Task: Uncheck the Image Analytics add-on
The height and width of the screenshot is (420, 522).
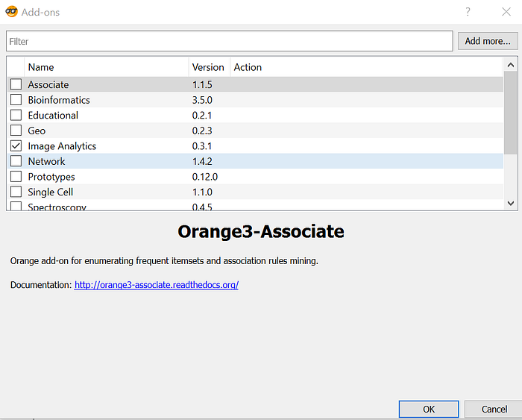Action: coord(16,146)
